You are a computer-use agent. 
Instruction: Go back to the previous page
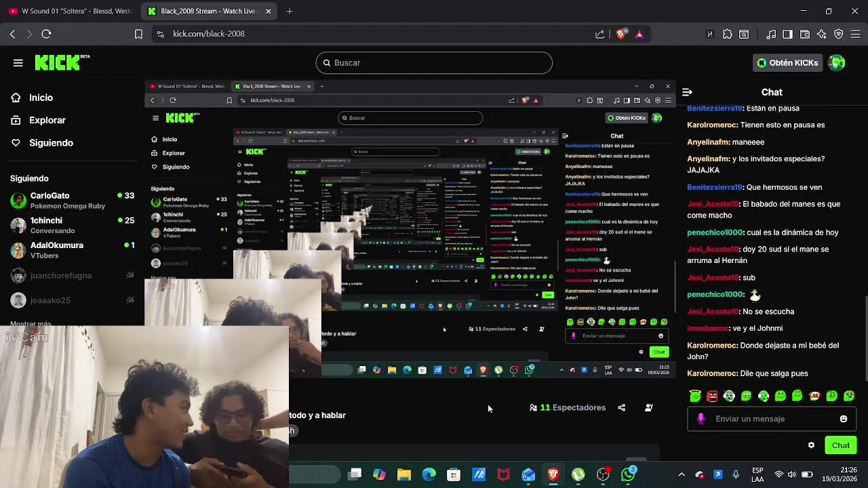tap(12, 34)
